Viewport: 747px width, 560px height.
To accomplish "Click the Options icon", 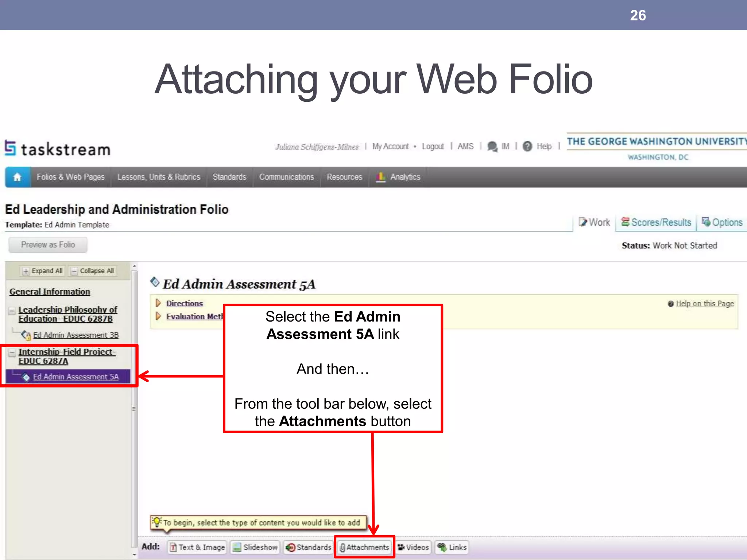I will (706, 222).
